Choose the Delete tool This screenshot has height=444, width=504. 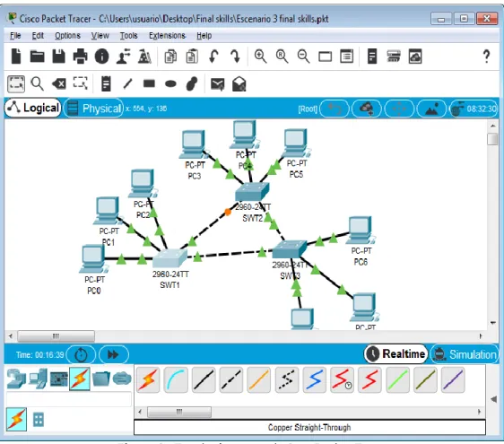point(59,84)
